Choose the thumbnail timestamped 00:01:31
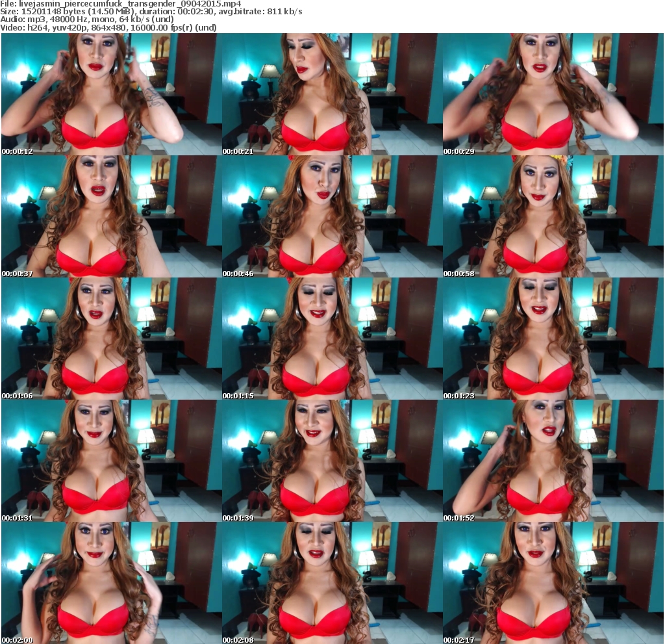The image size is (665, 644). [x=111, y=461]
